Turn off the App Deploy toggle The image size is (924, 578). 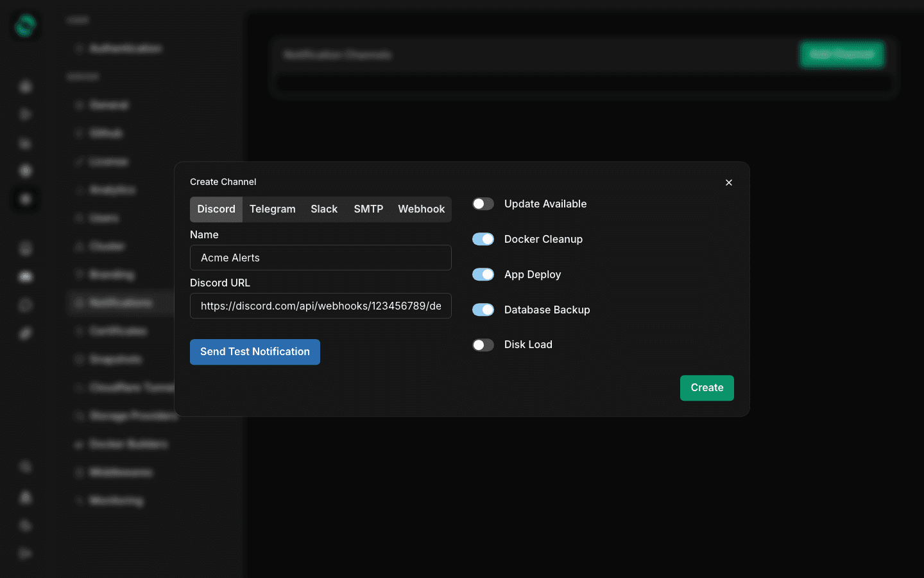(483, 274)
